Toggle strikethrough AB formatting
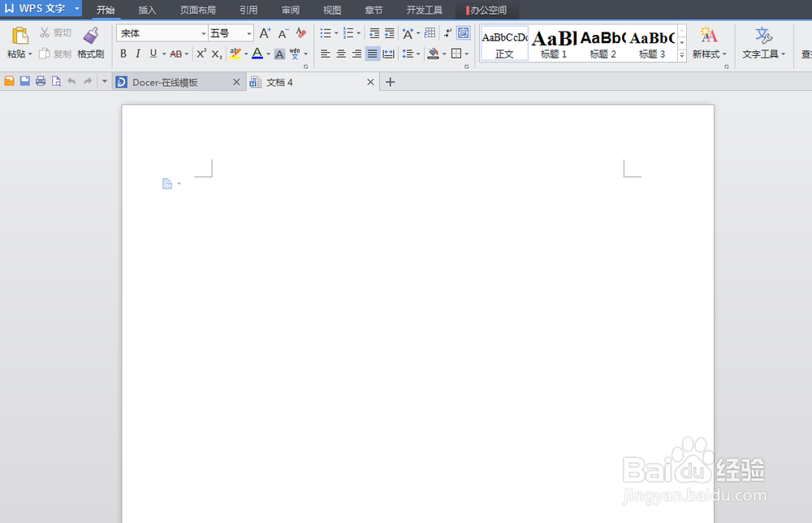 (176, 54)
